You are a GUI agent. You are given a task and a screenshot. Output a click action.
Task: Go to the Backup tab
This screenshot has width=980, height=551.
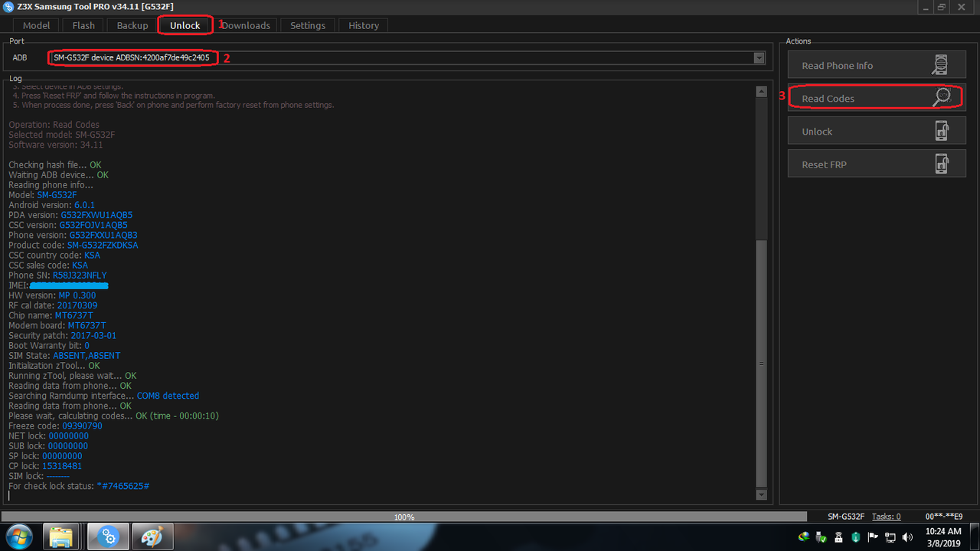tap(132, 25)
